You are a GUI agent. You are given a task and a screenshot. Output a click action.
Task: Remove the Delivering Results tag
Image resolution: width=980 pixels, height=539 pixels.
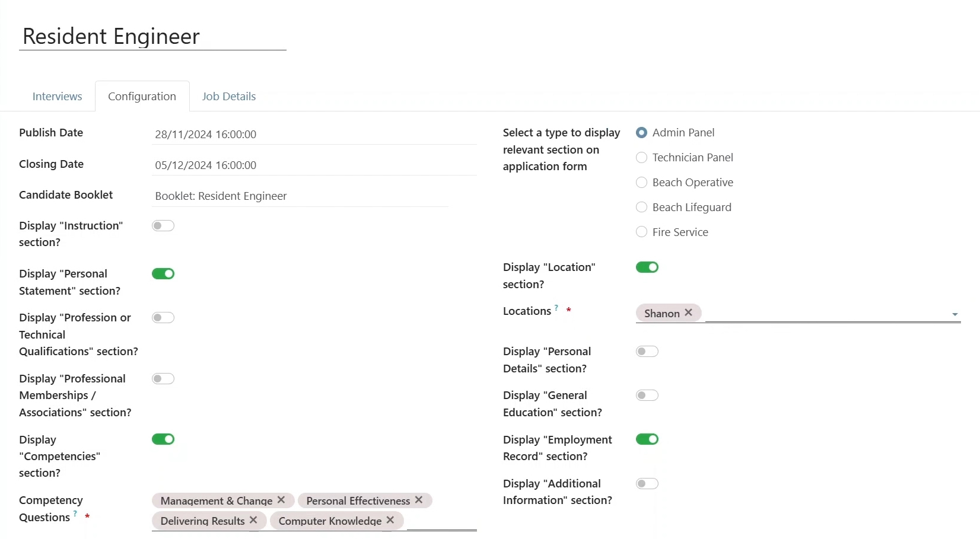tap(253, 520)
